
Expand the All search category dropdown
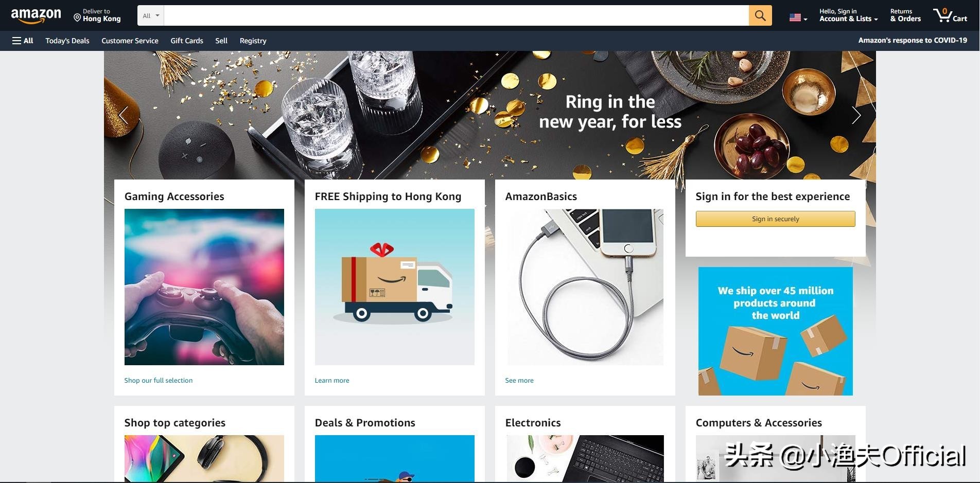pyautogui.click(x=151, y=15)
